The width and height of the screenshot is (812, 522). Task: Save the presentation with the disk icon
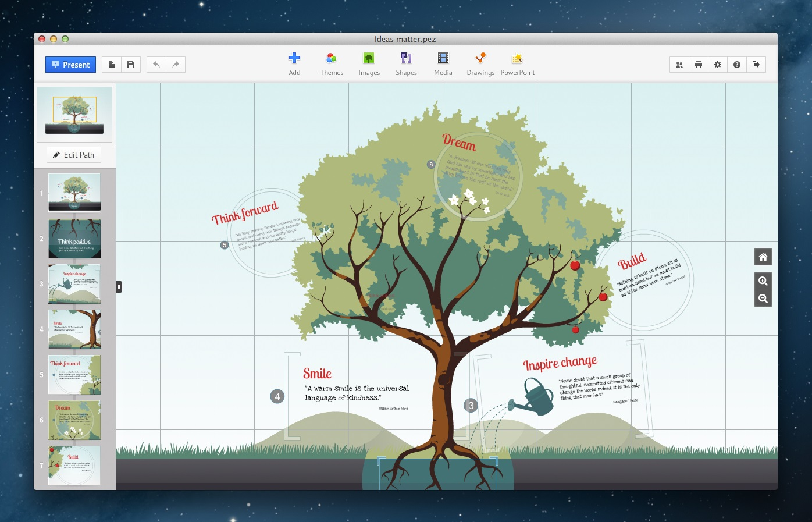click(x=130, y=65)
